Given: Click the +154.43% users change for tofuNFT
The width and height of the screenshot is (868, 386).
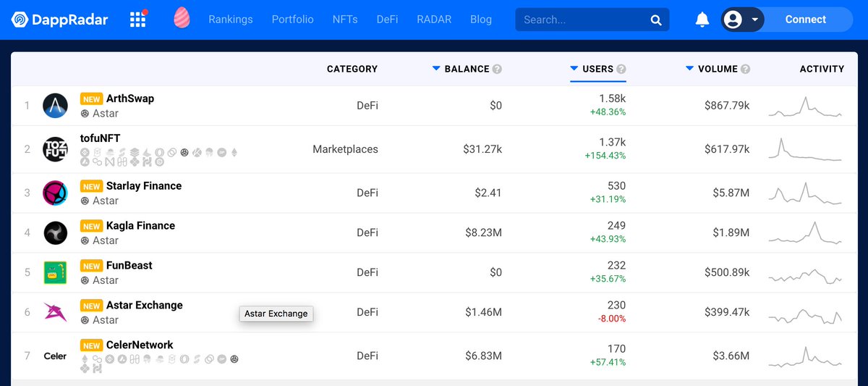Looking at the screenshot, I should 605,156.
